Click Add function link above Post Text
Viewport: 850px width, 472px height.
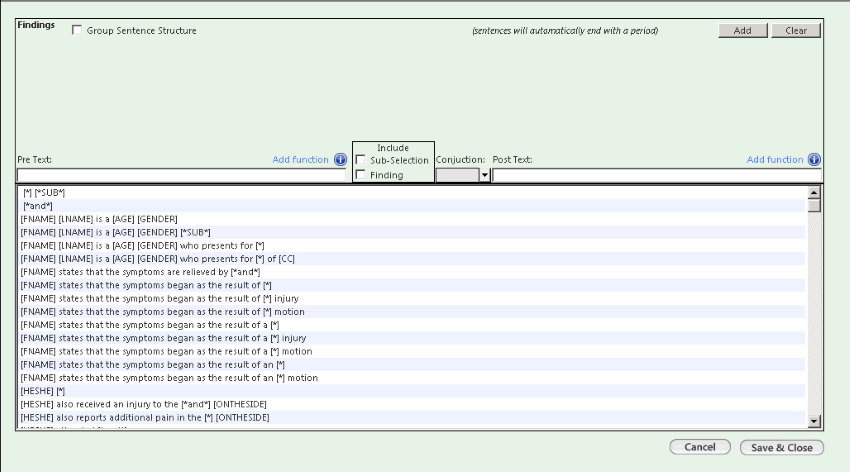point(775,160)
